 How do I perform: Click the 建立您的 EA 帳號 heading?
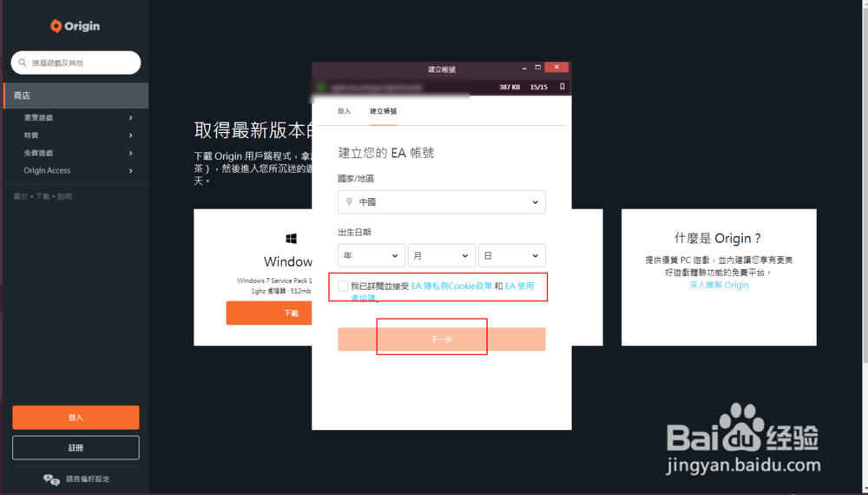386,153
